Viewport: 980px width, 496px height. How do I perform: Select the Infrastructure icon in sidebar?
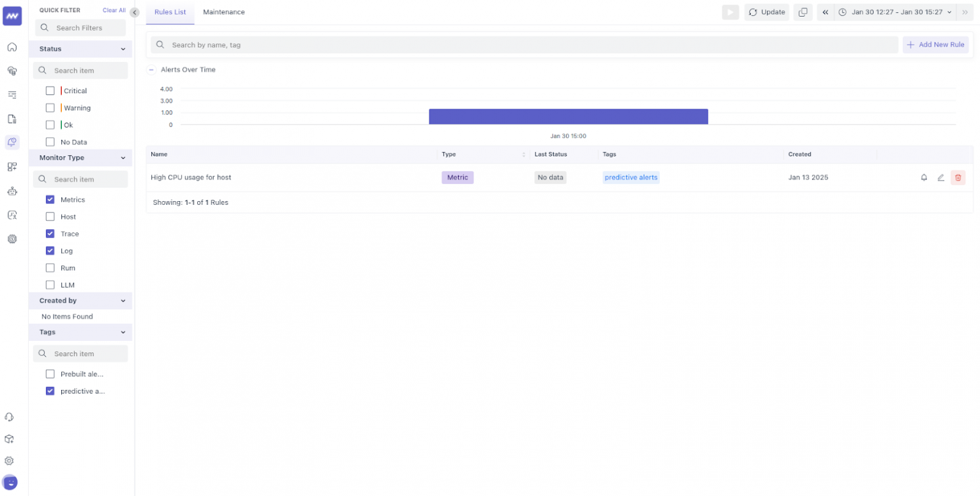11,71
